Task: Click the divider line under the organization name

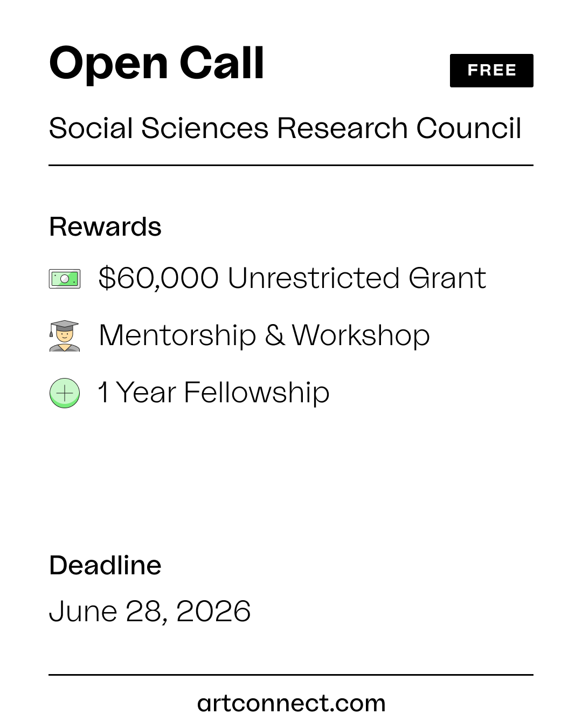Action: click(291, 165)
